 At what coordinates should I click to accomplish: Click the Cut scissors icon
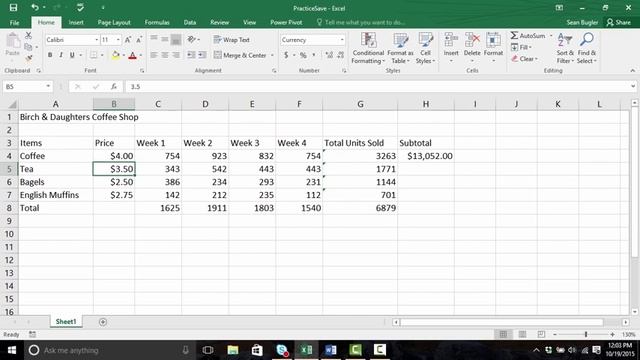tap(28, 36)
